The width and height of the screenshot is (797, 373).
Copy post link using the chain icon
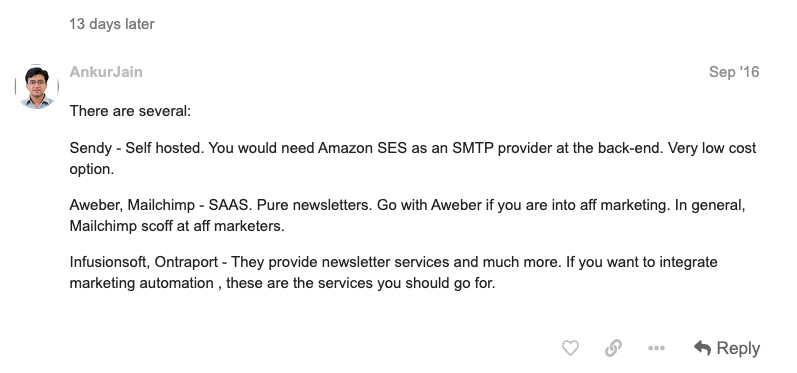pos(614,348)
